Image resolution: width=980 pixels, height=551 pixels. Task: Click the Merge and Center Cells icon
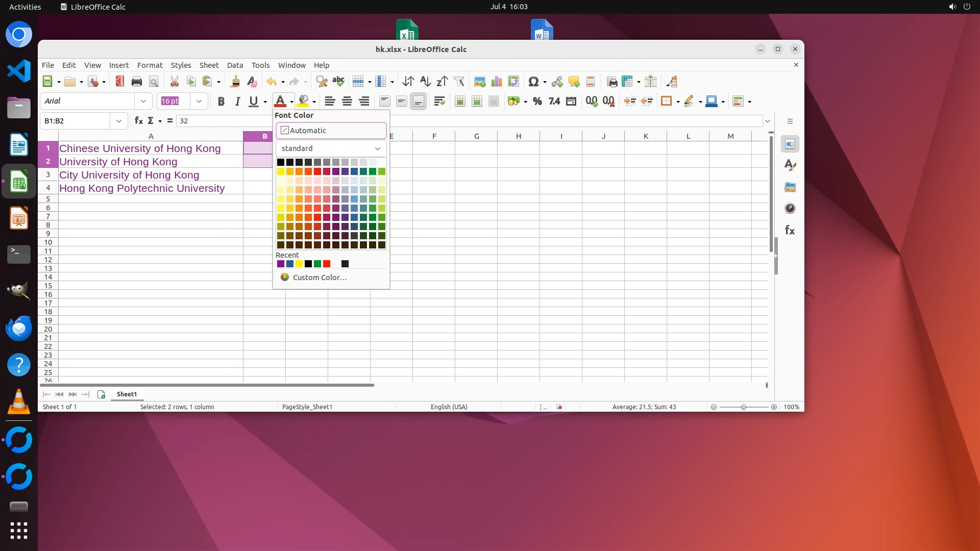pyautogui.click(x=459, y=101)
